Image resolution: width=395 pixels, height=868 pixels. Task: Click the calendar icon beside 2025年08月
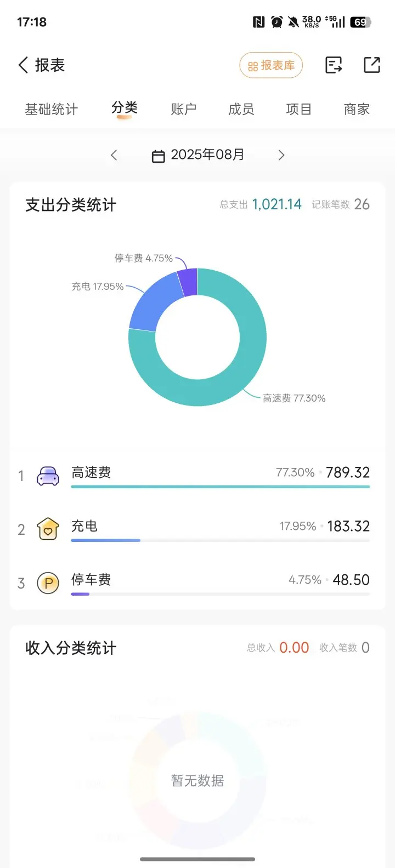coord(158,156)
